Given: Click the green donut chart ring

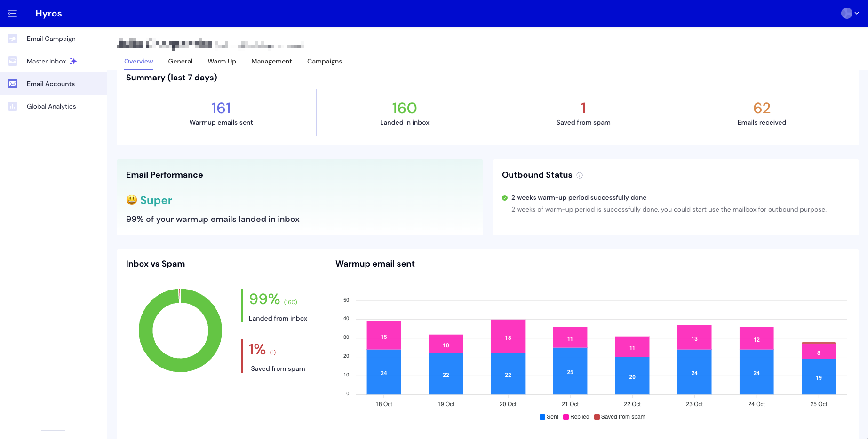Looking at the screenshot, I should click(146, 330).
